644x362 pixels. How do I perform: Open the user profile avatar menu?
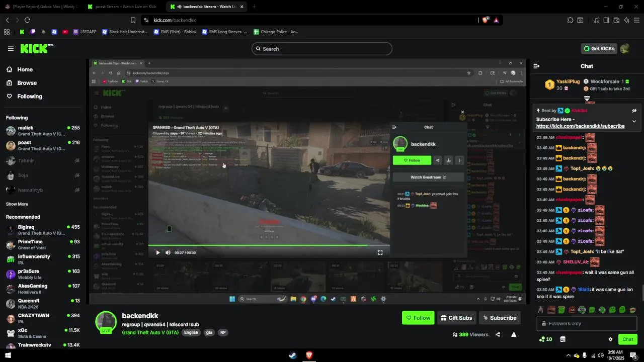[x=625, y=49]
